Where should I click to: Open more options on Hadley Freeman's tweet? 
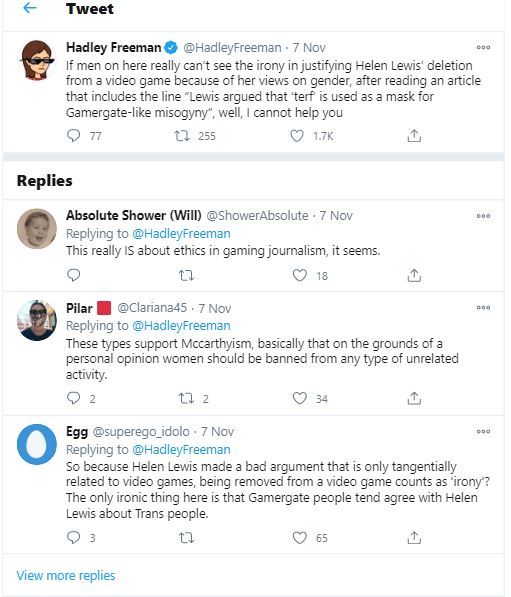coord(483,47)
